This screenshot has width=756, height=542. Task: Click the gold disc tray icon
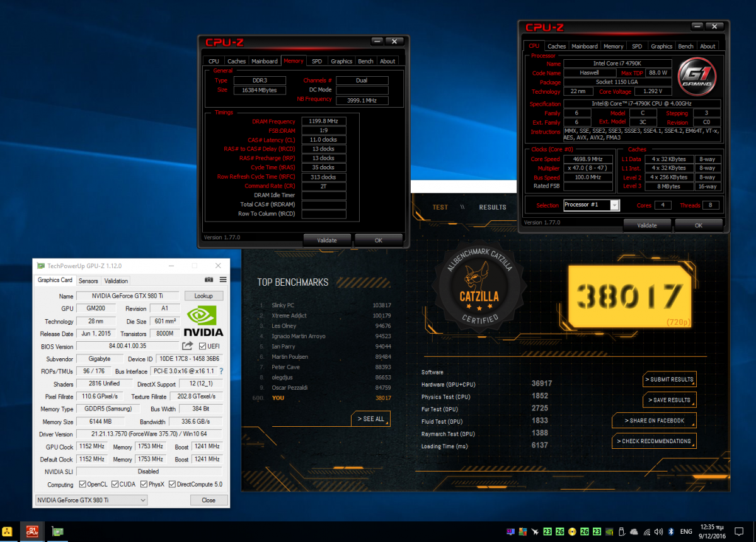click(571, 532)
